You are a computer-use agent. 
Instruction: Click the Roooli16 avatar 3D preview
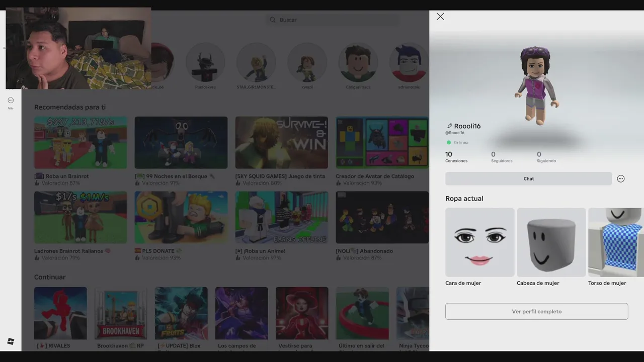(537, 85)
